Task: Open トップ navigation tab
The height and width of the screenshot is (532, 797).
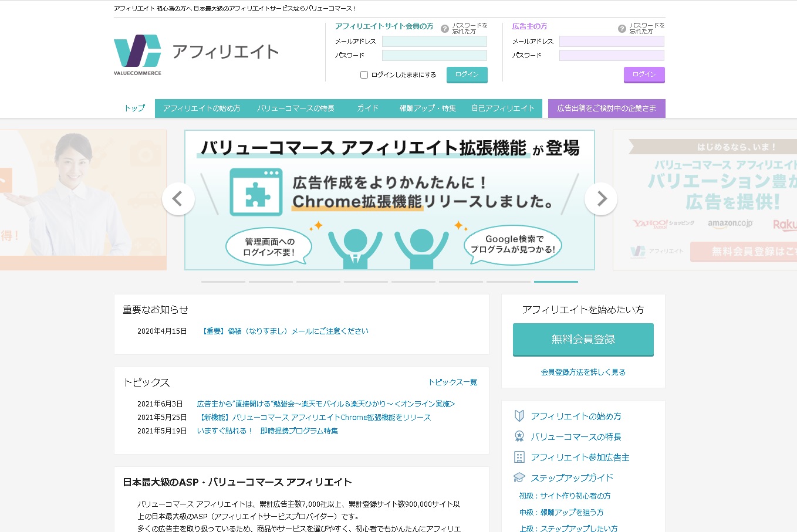Action: [134, 109]
